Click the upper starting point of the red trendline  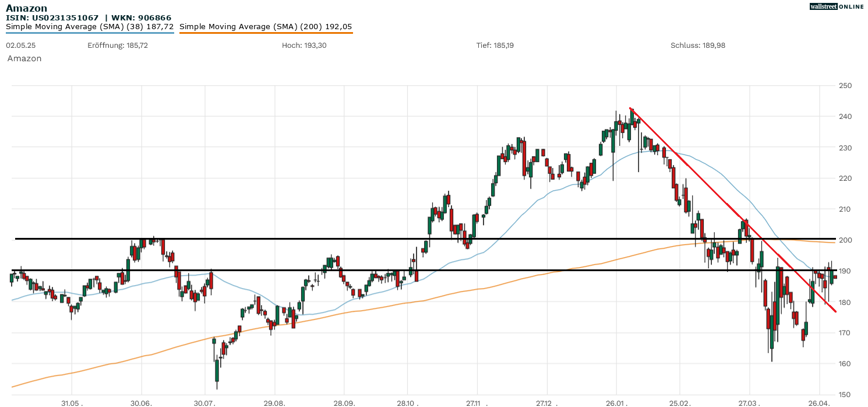pyautogui.click(x=631, y=108)
